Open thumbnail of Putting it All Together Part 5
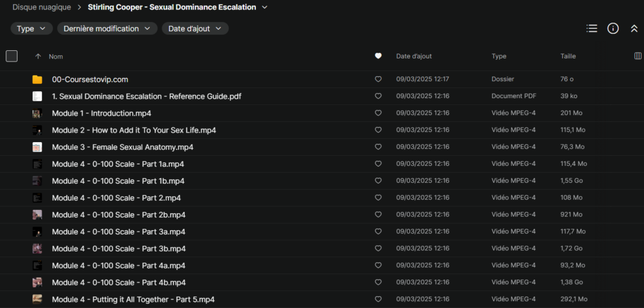 37,299
